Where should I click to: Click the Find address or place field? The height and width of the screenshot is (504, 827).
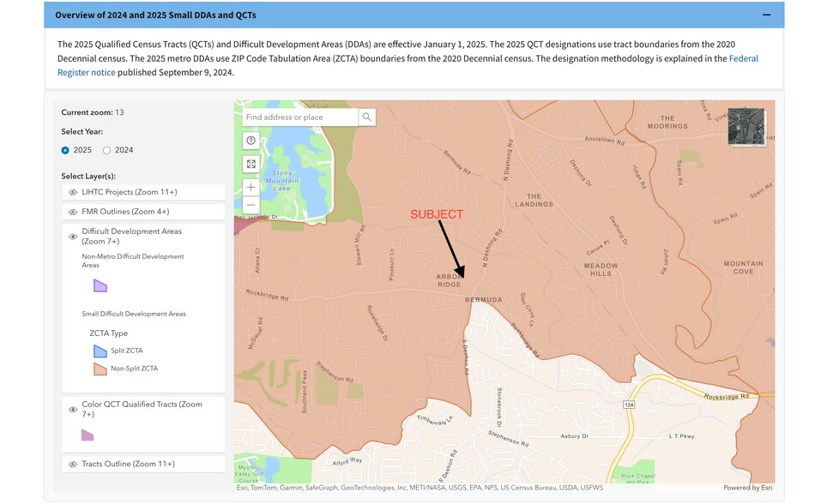pyautogui.click(x=300, y=116)
